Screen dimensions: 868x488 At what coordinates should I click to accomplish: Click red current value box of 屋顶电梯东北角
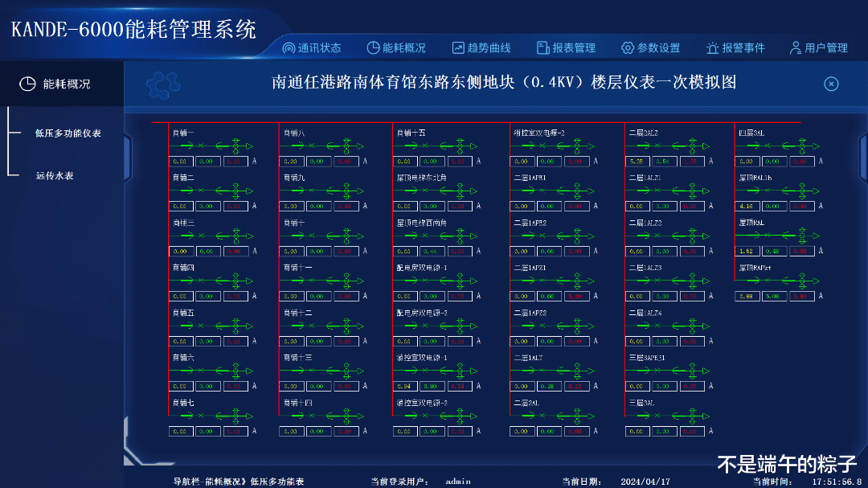click(x=460, y=206)
